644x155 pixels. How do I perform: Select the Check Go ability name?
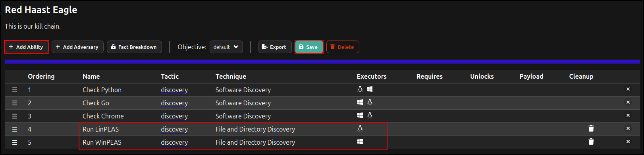point(96,103)
